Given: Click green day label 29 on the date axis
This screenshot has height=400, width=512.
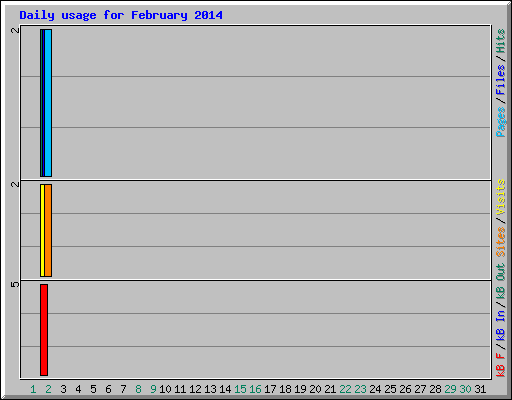Looking at the screenshot, I should (x=450, y=389).
